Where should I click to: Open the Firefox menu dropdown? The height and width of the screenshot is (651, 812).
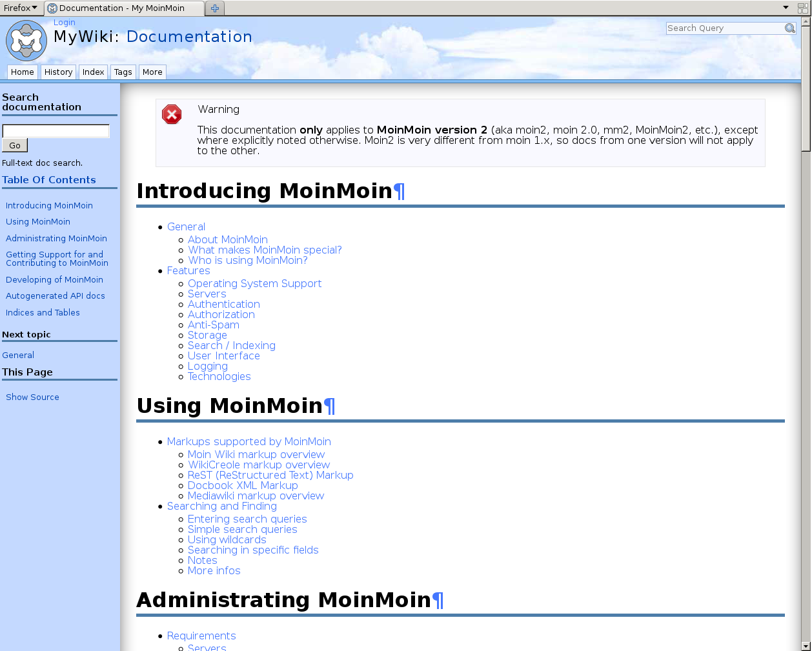click(x=20, y=8)
